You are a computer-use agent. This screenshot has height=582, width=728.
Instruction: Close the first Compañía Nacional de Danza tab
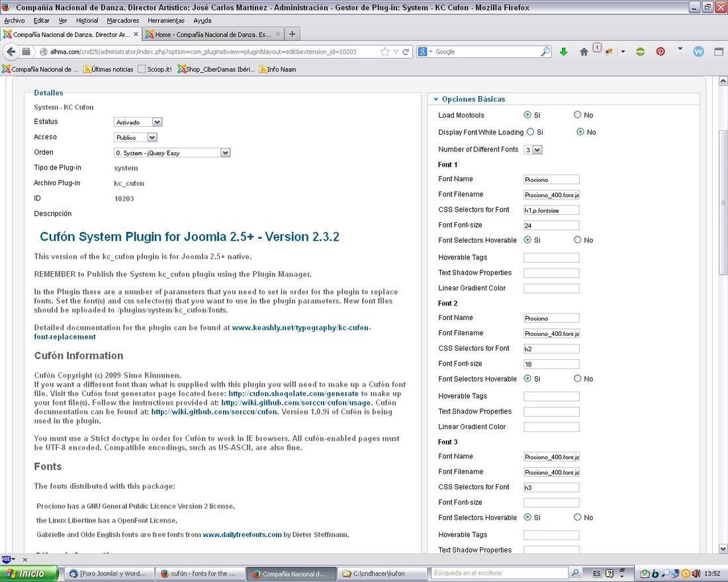(136, 34)
